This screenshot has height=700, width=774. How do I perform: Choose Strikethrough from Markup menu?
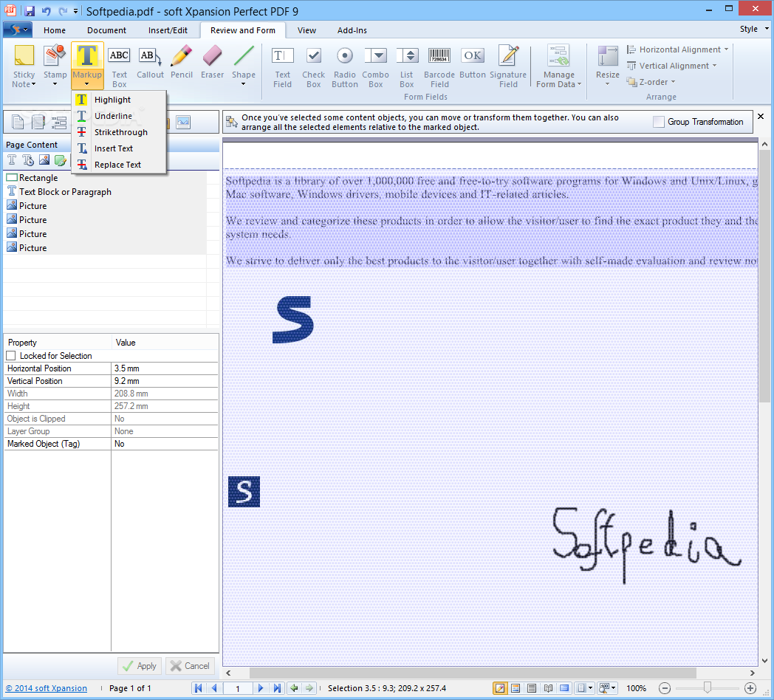tap(119, 132)
